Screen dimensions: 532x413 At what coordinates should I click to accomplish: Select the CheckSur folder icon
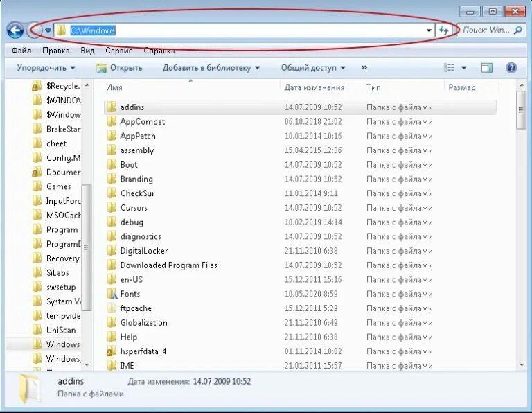(x=112, y=193)
